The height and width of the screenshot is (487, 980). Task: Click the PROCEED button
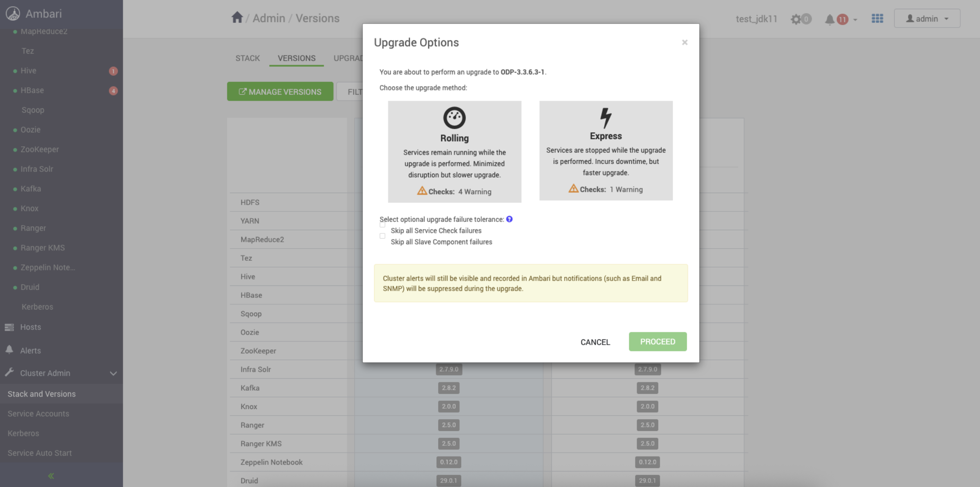657,341
